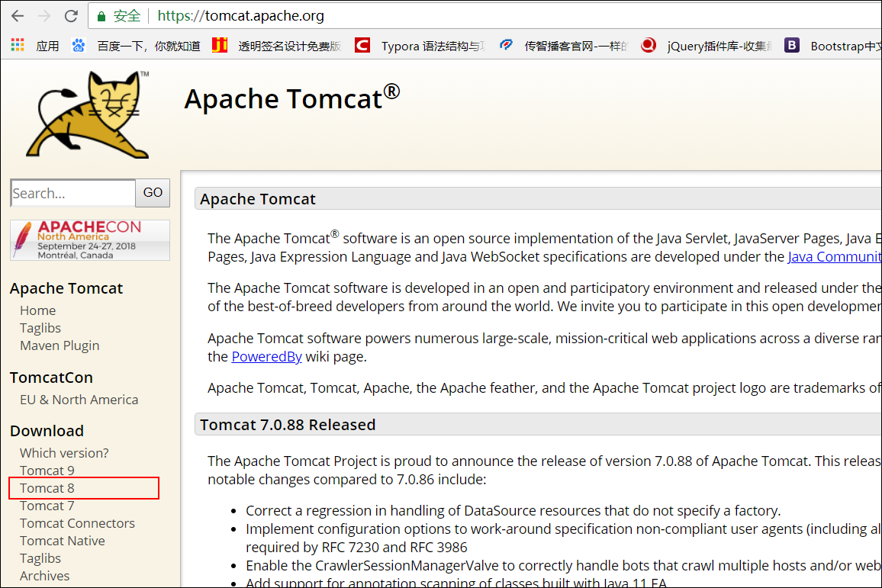The height and width of the screenshot is (588, 882).
Task: Open the Tomcat 9 download link
Action: point(47,470)
